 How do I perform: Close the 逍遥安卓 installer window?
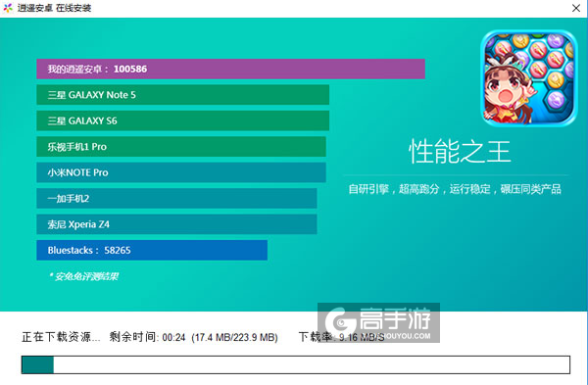click(x=576, y=8)
